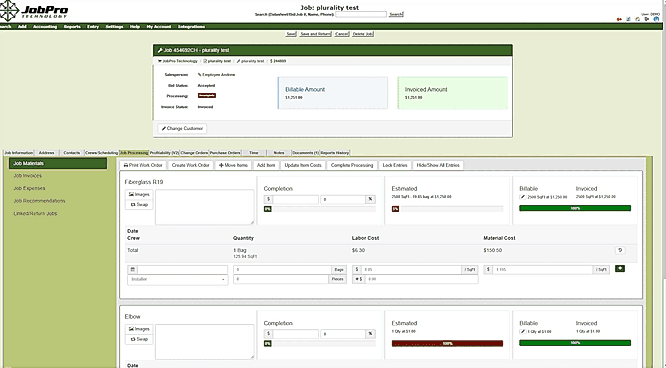Click the Save button
The height and width of the screenshot is (368, 666).
click(291, 34)
